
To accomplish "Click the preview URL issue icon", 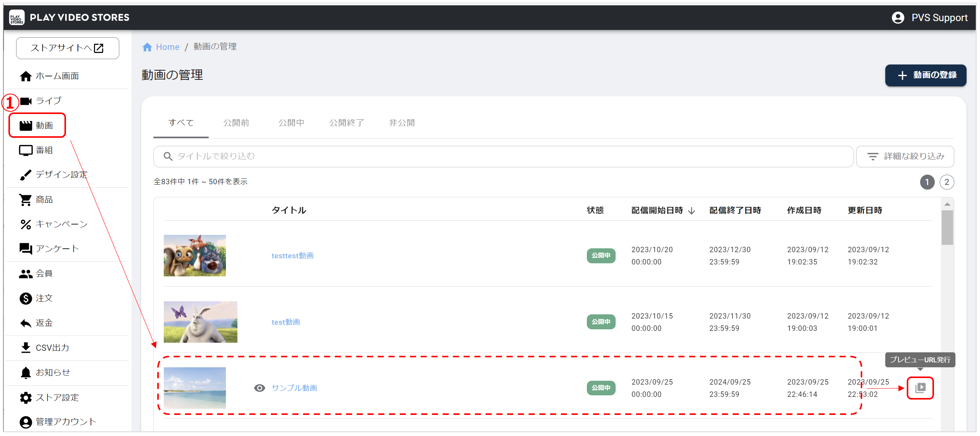I will click(920, 388).
